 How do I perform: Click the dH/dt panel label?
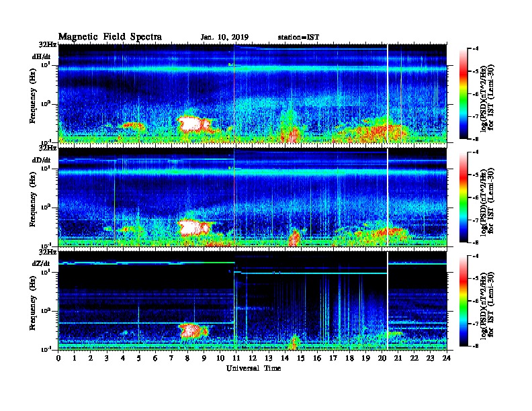tap(41, 56)
